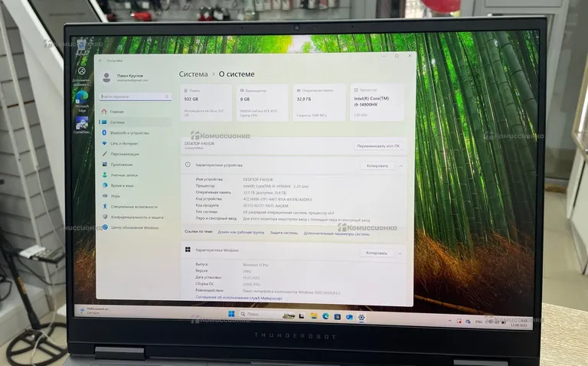588x366 pixels.
Task: Open the weather widget on the taskbar
Action: point(93,311)
